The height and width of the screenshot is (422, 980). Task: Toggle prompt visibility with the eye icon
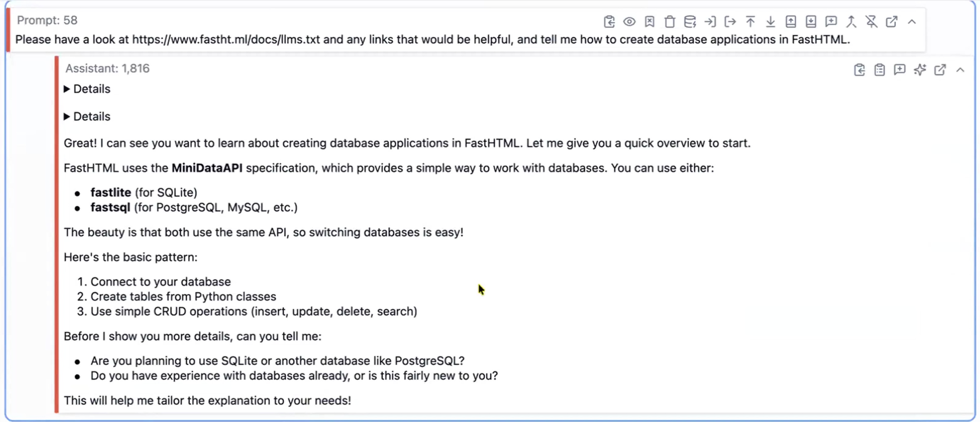coord(629,22)
